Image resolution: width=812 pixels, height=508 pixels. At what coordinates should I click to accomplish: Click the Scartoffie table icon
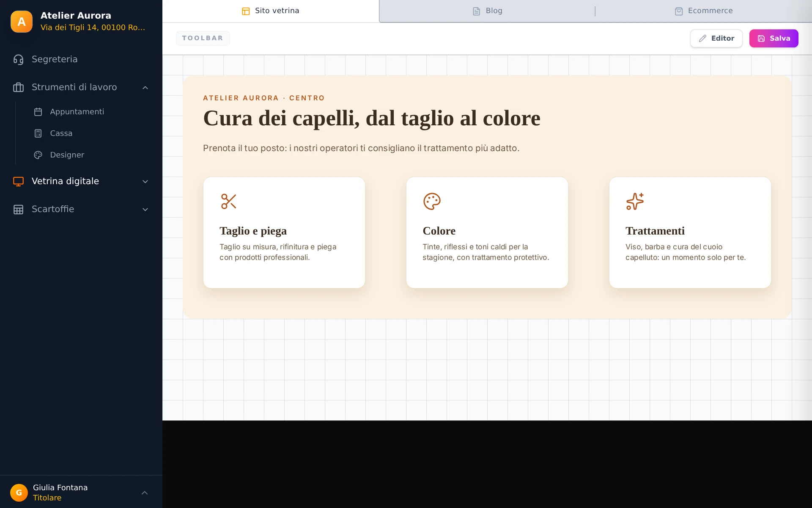click(18, 210)
